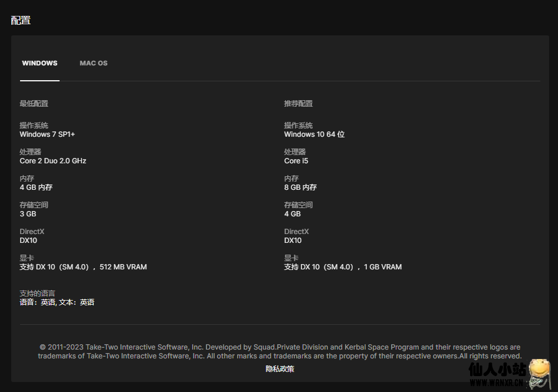Click the Take-Two copyright notice text
Screen dimensions: 558x392
coord(280,351)
